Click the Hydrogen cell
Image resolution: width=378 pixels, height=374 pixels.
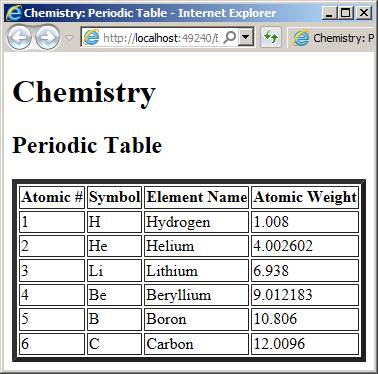coord(196,222)
